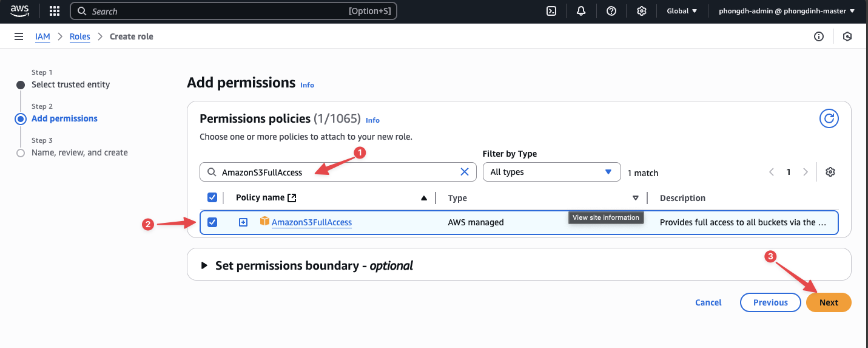Click the Previous button

pyautogui.click(x=770, y=302)
